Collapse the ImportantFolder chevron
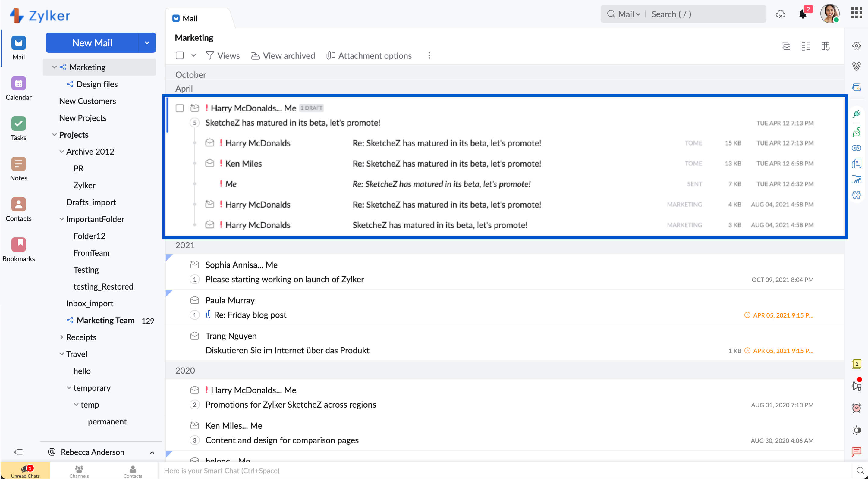The image size is (868, 479). tap(61, 219)
